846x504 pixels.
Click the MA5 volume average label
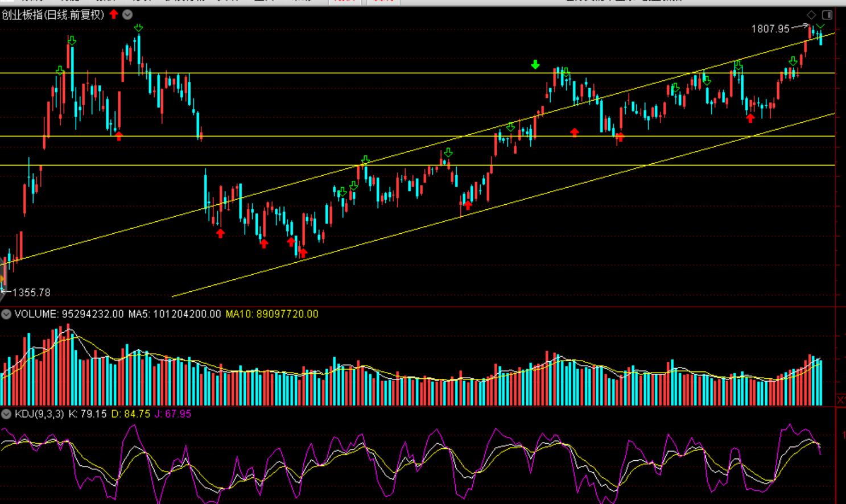(175, 314)
